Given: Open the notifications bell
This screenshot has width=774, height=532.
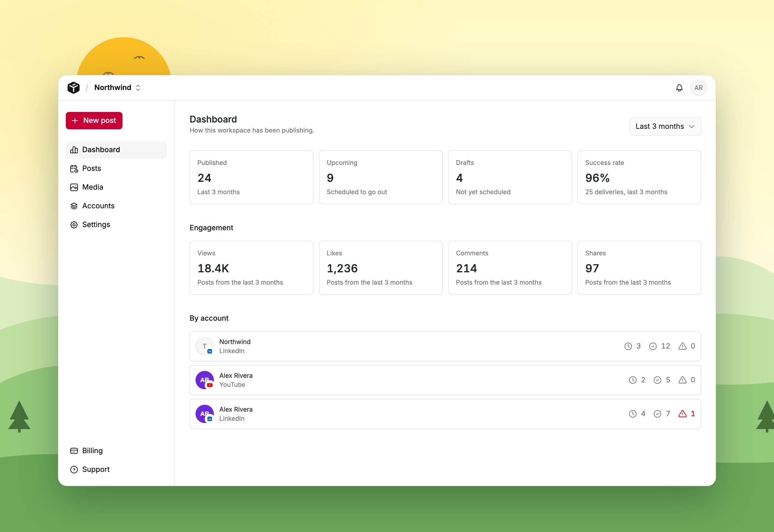Looking at the screenshot, I should [679, 88].
